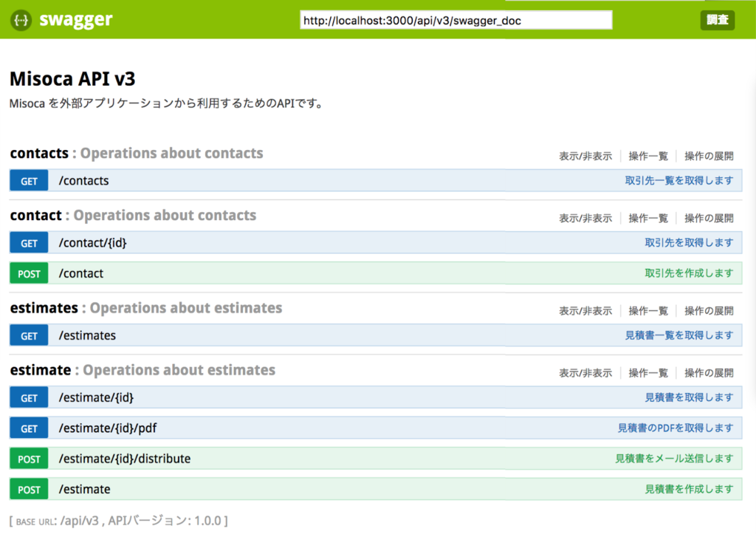Expand the contacts resource heading
756x534 pixels.
[40, 154]
